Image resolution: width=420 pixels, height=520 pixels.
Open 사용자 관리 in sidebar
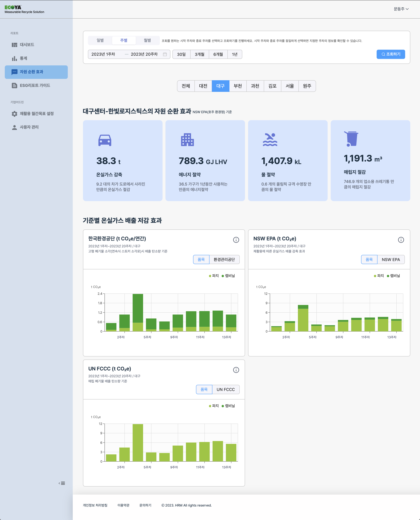click(x=36, y=127)
